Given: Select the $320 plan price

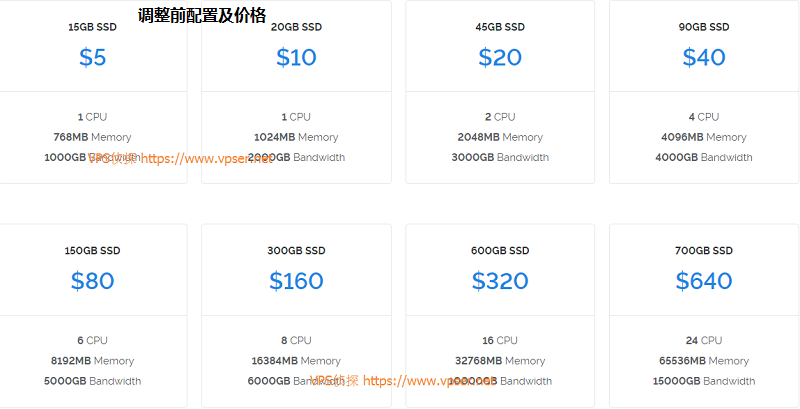Looking at the screenshot, I should click(x=500, y=280).
